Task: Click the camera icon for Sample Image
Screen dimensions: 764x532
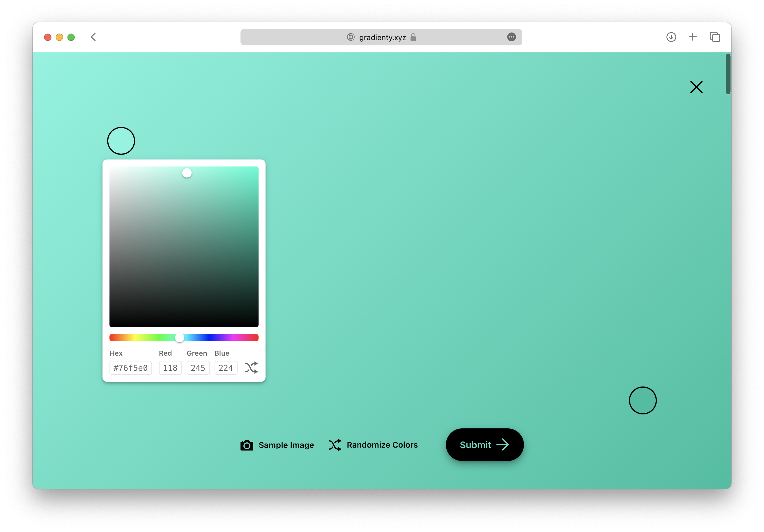Action: tap(247, 445)
